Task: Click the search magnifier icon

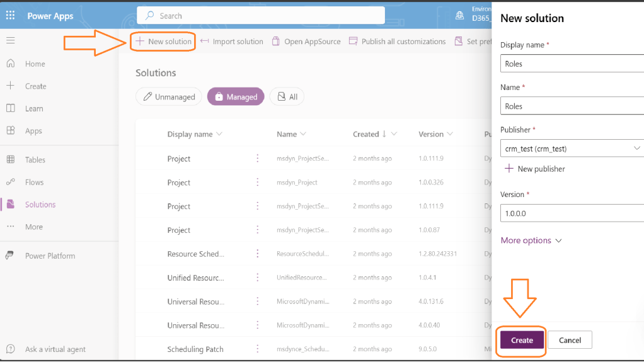Action: coord(150,16)
